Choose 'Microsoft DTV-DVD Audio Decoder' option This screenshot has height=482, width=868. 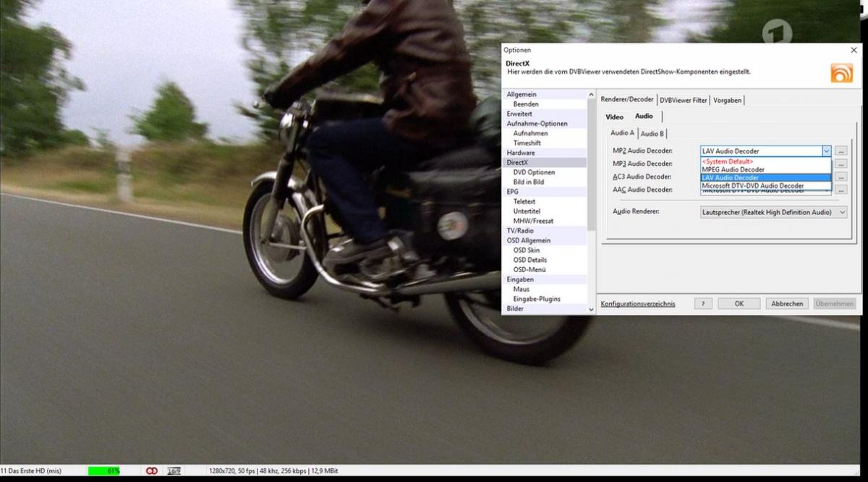pos(765,185)
